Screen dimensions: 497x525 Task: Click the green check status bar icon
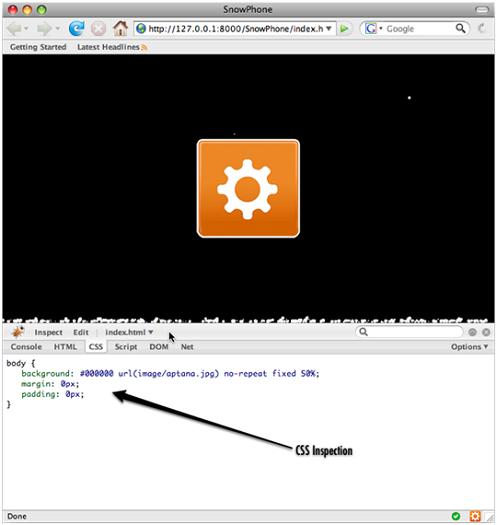coord(455,516)
